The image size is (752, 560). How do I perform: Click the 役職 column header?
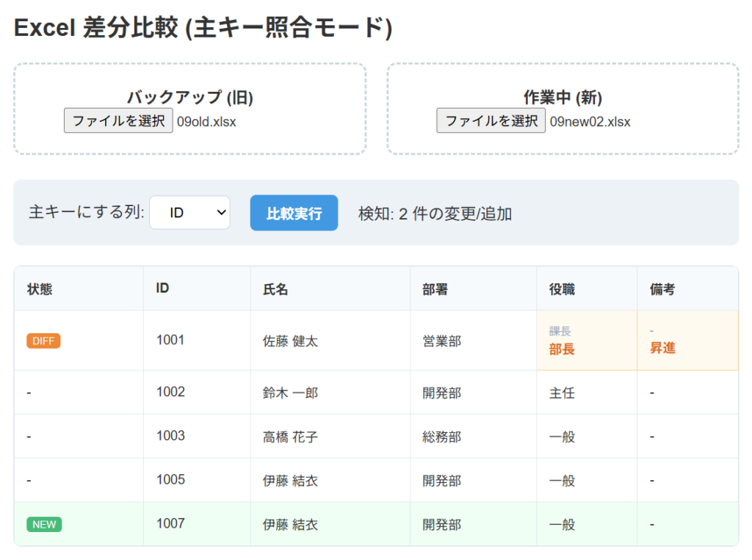point(562,289)
